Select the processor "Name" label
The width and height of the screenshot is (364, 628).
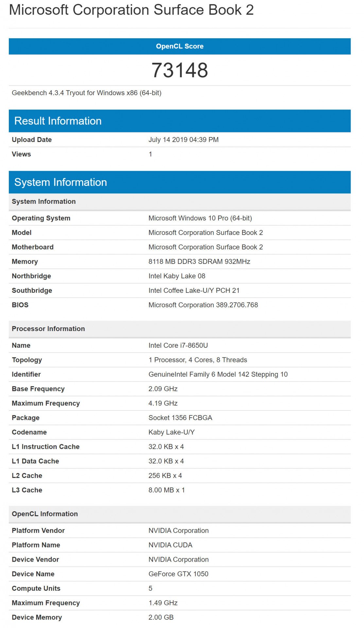click(x=21, y=345)
